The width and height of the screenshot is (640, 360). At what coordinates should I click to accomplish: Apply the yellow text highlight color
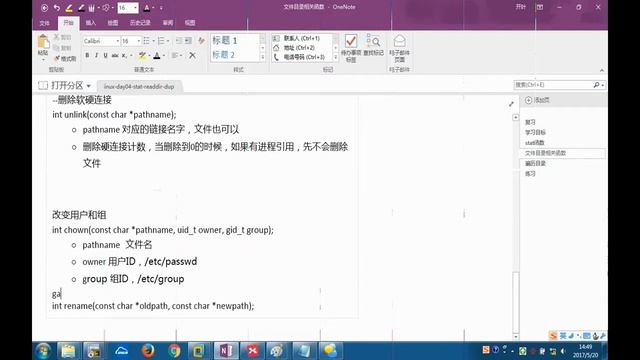142,56
